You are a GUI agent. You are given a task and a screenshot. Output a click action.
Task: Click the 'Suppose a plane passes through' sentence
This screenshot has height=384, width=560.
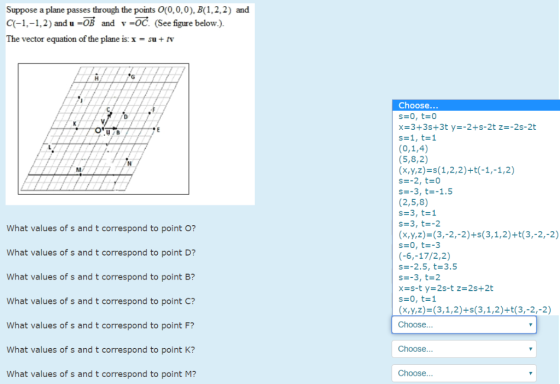point(128,16)
